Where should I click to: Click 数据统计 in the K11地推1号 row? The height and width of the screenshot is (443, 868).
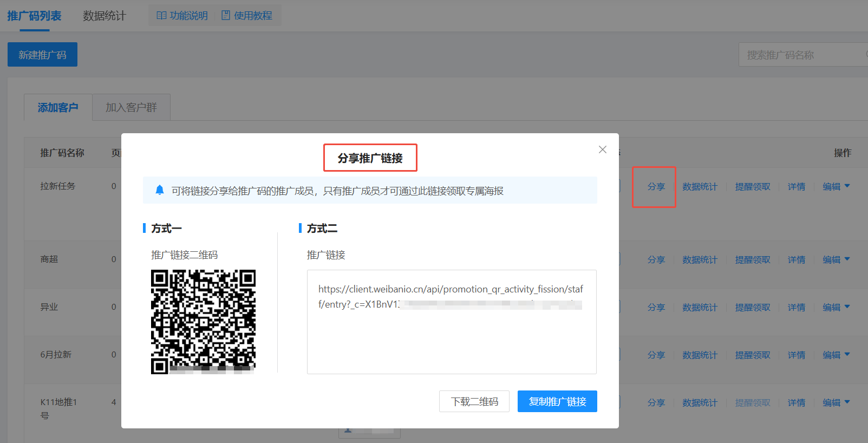(700, 402)
